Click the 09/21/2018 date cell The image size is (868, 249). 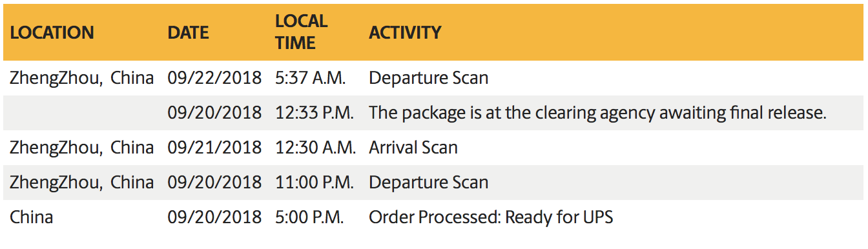(x=214, y=148)
